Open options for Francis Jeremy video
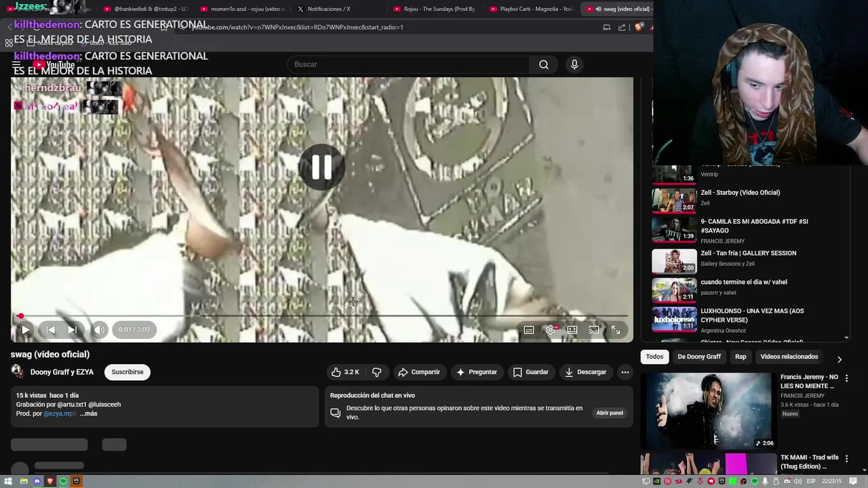 (846, 378)
